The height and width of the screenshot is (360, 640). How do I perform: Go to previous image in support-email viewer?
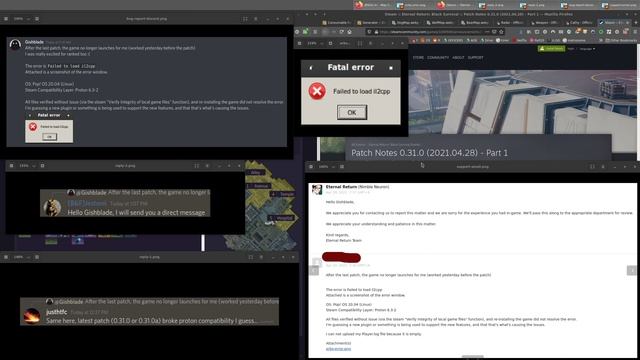click(x=314, y=270)
